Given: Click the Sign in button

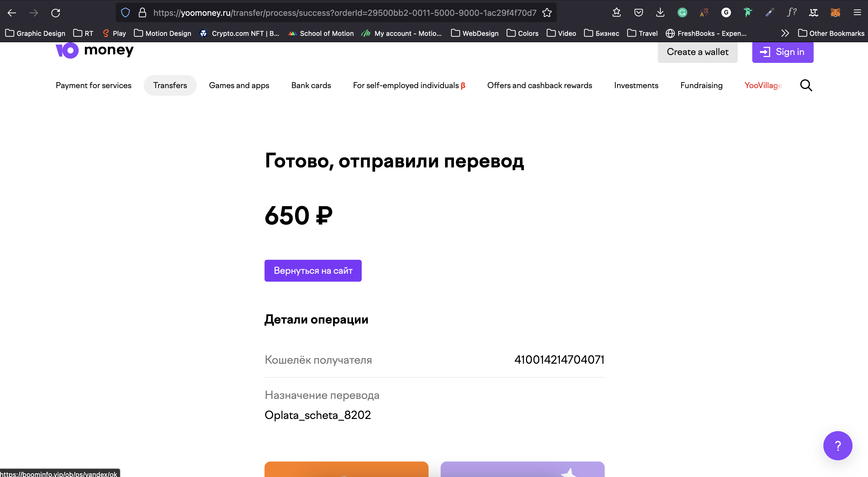Looking at the screenshot, I should 782,52.
